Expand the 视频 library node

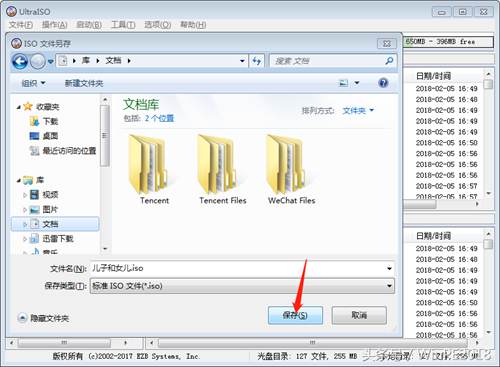pyautogui.click(x=25, y=195)
